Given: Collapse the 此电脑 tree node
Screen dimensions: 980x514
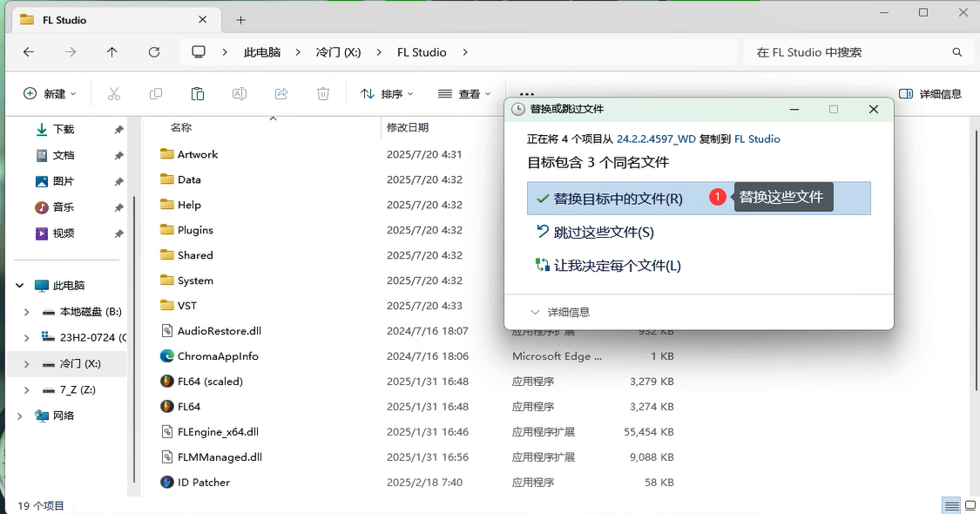Looking at the screenshot, I should click(20, 285).
